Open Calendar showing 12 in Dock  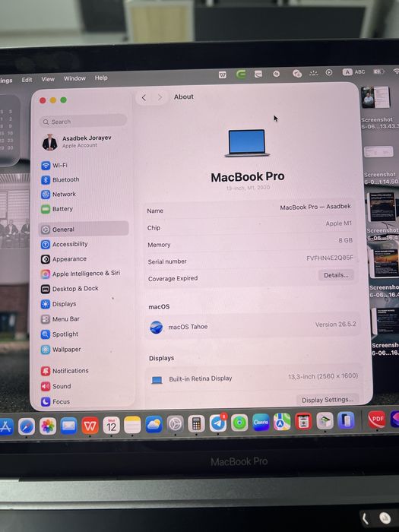coord(111,425)
